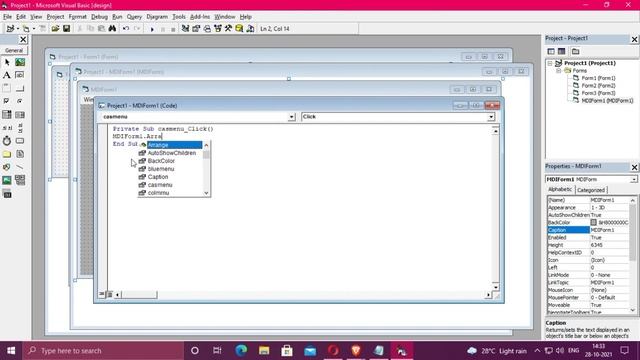Click the Height property value 6345
The height and width of the screenshot is (360, 640).
(609, 245)
